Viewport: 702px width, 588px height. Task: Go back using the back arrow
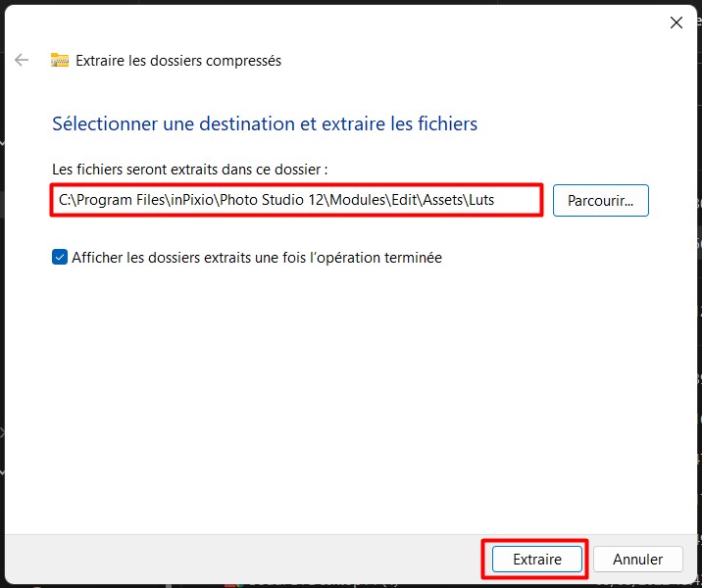pos(22,60)
